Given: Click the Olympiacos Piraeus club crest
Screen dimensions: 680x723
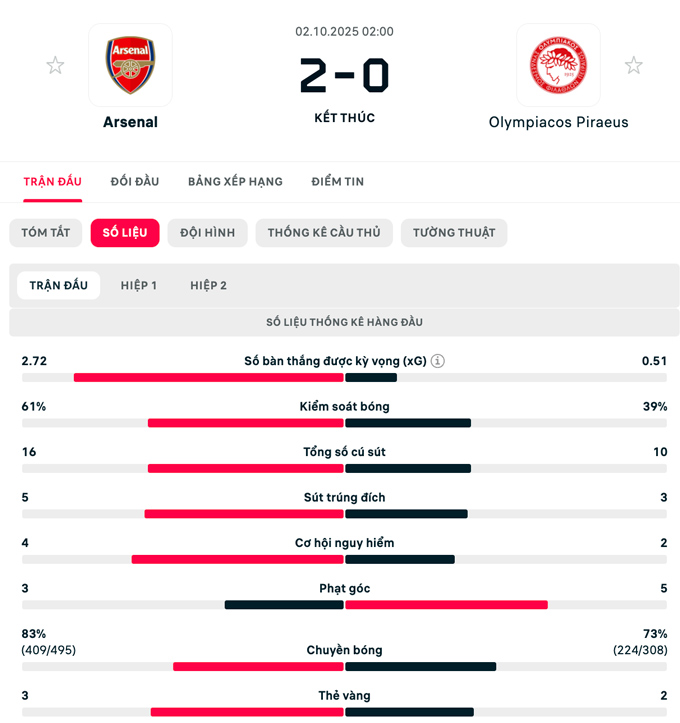Looking at the screenshot, I should click(558, 65).
